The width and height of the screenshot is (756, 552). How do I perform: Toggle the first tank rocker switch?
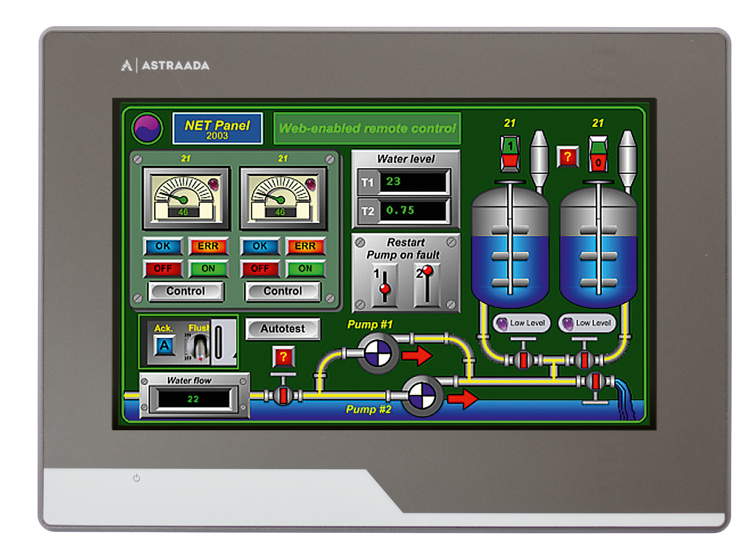(510, 154)
